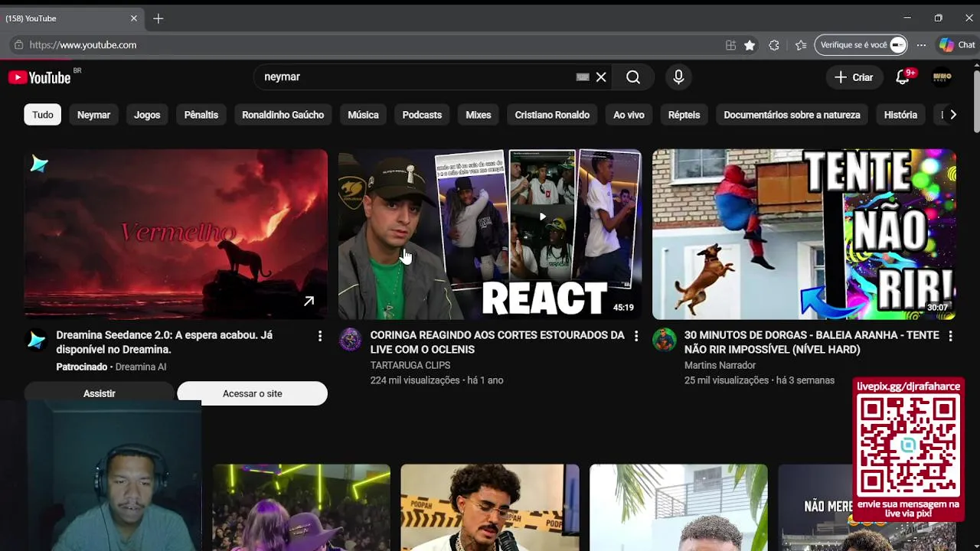Clear the neymar search text with X
This screenshot has height=551, width=980.
[601, 77]
